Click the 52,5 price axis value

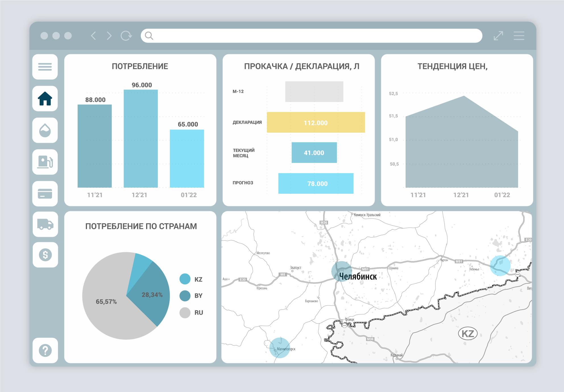[393, 93]
